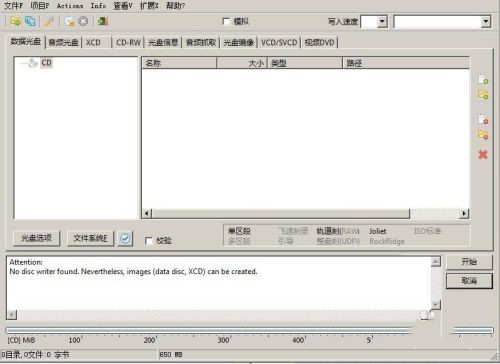Image resolution: width=500 pixels, height=364 pixels.
Task: Switch to the 数据光盘 tab
Action: coord(26,42)
